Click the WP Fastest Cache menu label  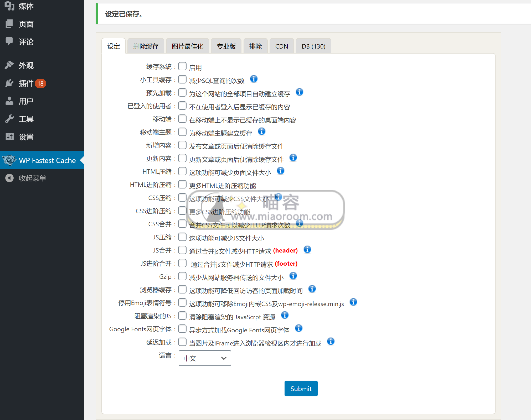pyautogui.click(x=47, y=160)
